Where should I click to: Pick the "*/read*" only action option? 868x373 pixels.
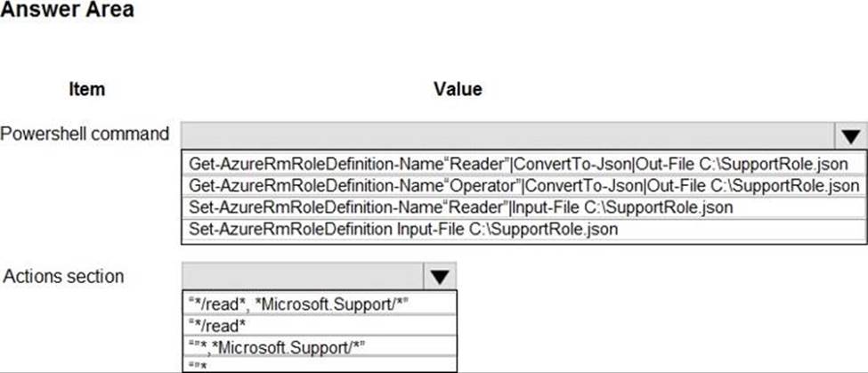click(x=217, y=325)
